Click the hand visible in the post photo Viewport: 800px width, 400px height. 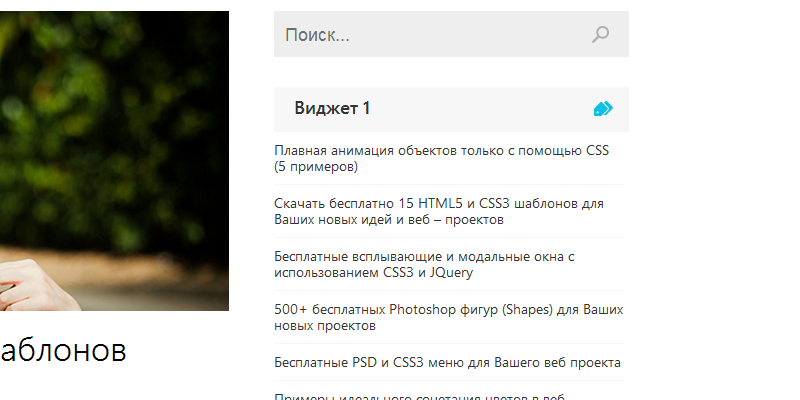tap(38, 286)
